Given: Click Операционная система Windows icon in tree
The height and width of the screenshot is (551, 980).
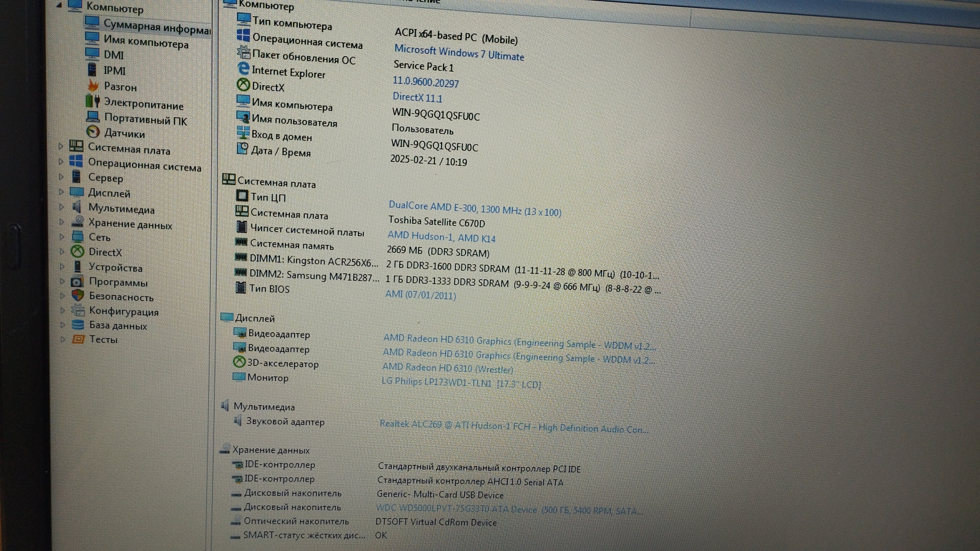Looking at the screenshot, I should pyautogui.click(x=76, y=161).
